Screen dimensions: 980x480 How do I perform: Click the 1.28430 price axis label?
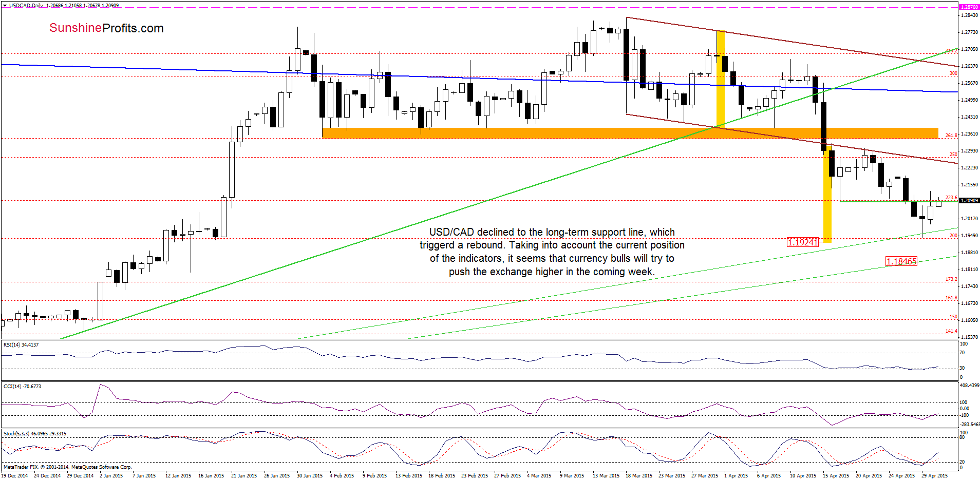[969, 15]
